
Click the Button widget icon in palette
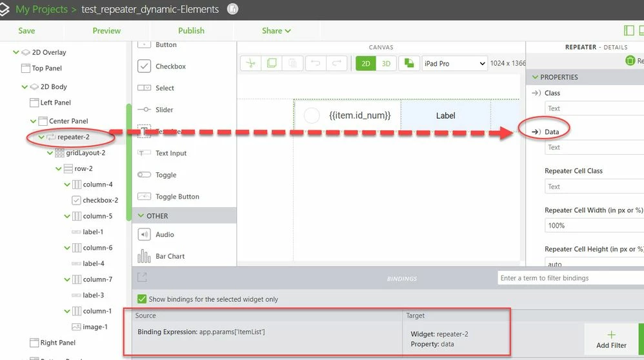tap(144, 45)
